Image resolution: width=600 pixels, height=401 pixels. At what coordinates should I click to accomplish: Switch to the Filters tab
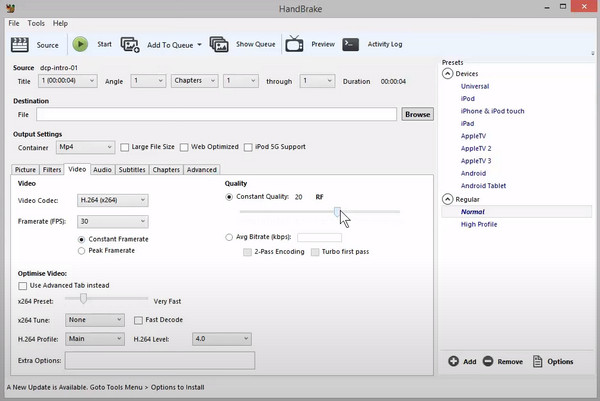[x=52, y=170]
